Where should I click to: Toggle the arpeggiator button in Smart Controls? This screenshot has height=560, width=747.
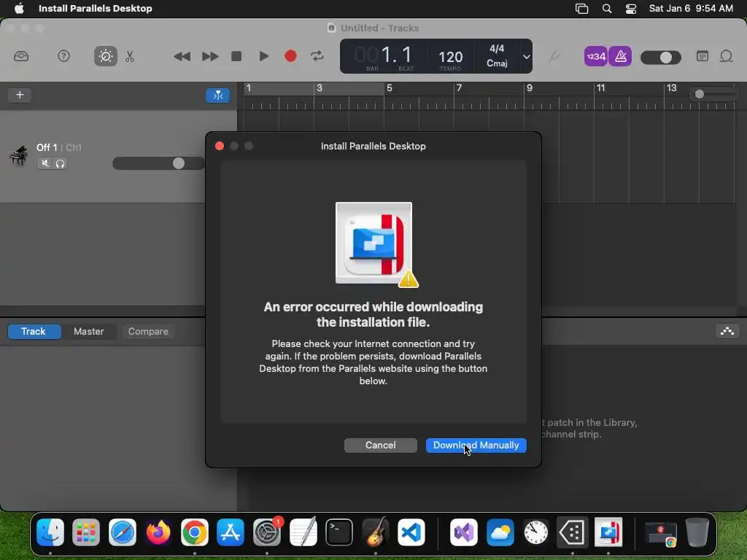click(727, 332)
